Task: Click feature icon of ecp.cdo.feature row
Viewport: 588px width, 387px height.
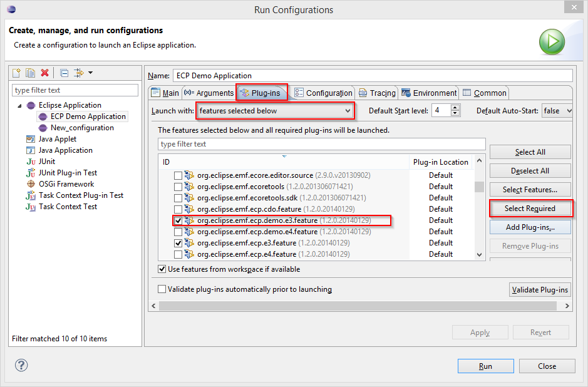Action: pos(189,209)
